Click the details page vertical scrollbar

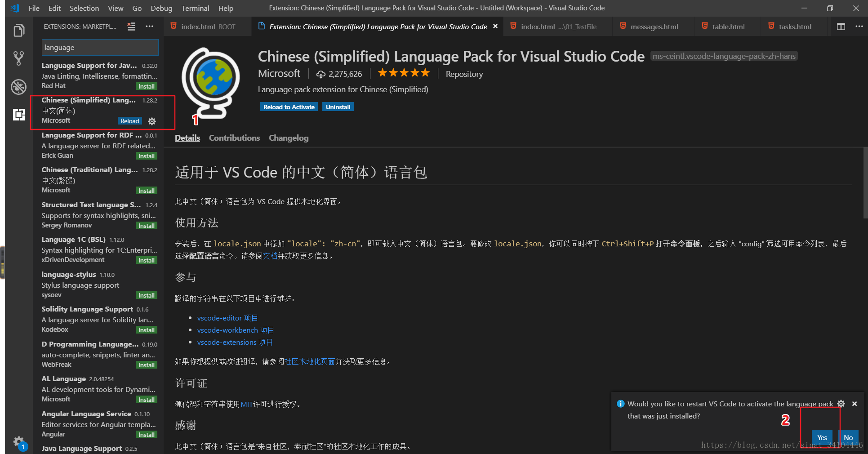[865, 182]
